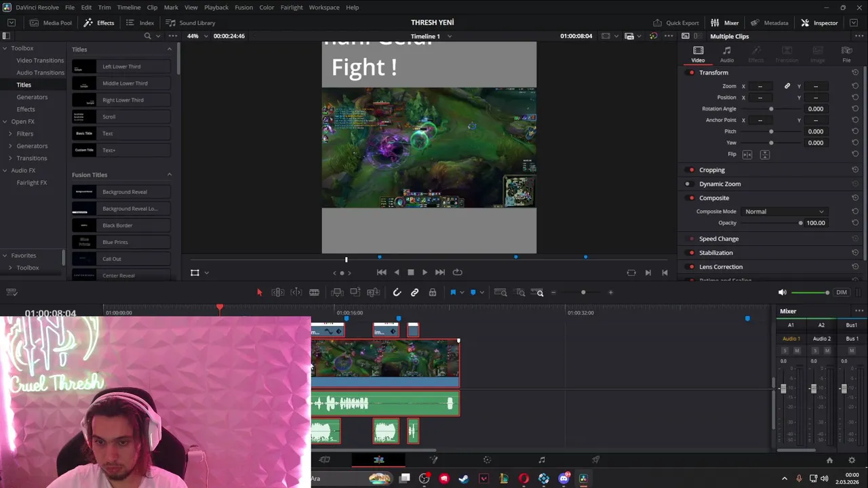Select the Text+ title preset

point(121,150)
